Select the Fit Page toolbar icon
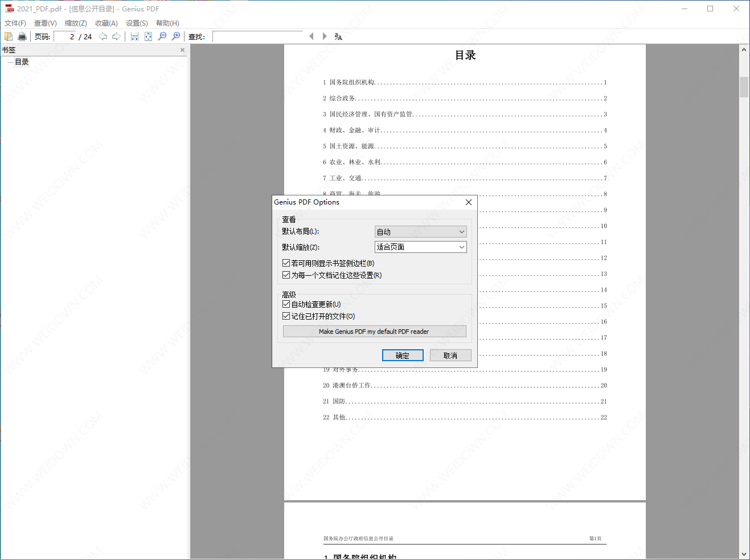 pos(148,36)
